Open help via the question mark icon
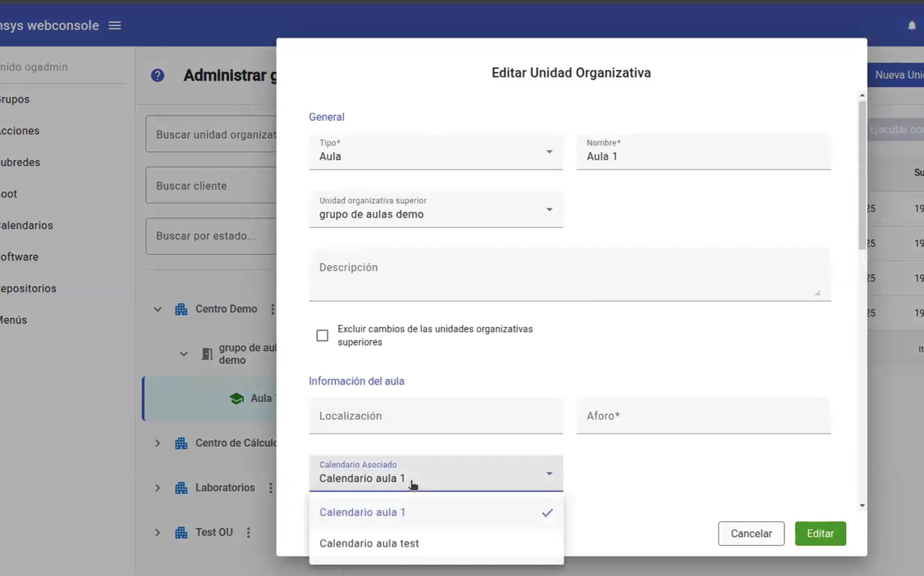Image resolution: width=924 pixels, height=576 pixels. 157,75
